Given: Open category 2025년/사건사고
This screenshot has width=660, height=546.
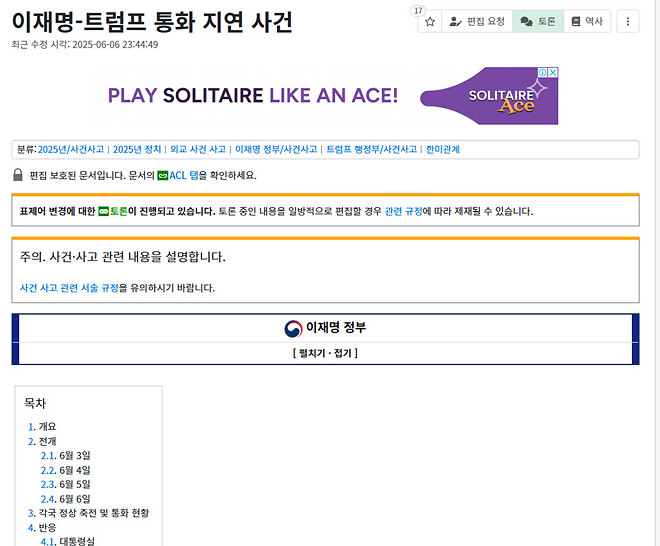Looking at the screenshot, I should [x=71, y=149].
